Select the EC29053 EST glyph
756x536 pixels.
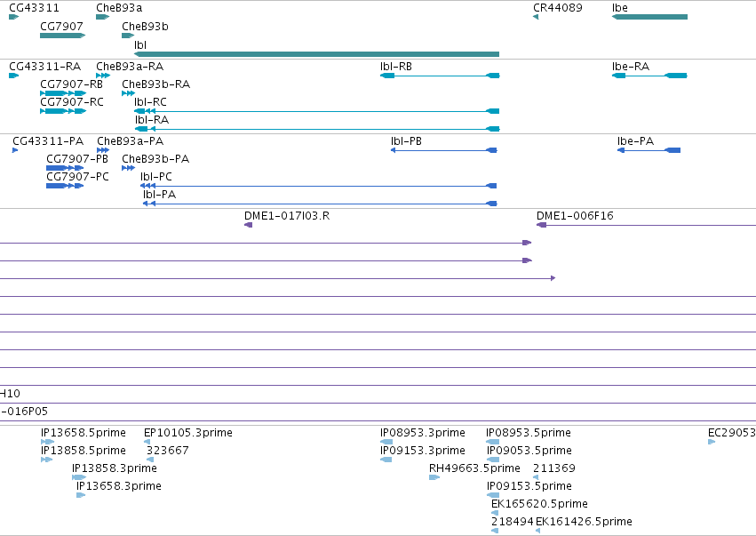(712, 442)
